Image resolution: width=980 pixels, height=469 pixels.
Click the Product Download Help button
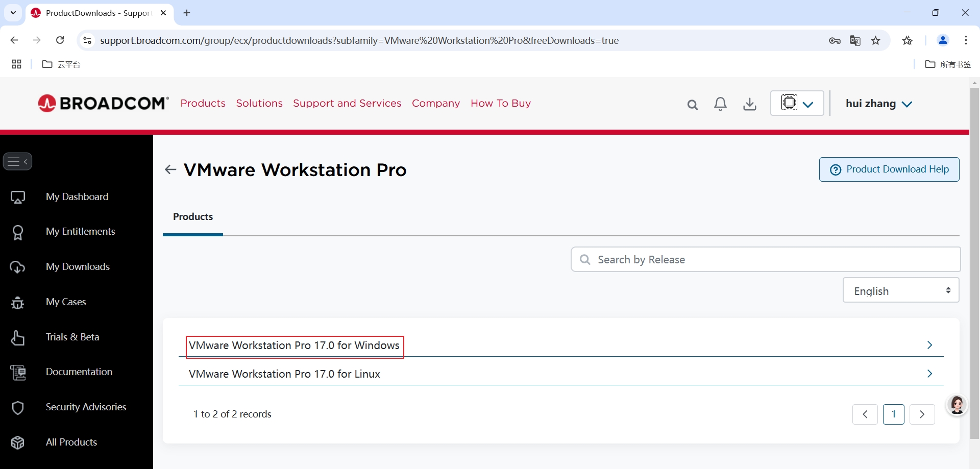889,169
